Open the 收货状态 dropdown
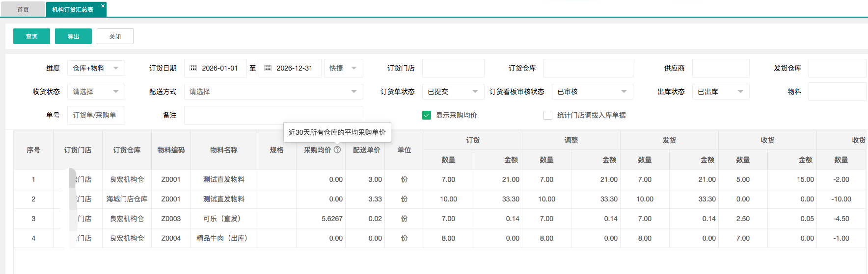Viewport: 868px width, 274px height. (x=96, y=92)
